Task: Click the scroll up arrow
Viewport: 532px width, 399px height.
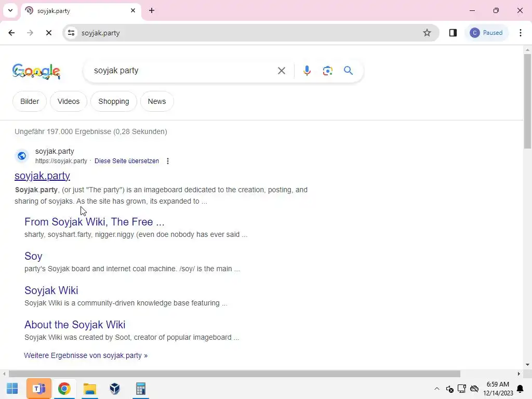Action: (527, 50)
